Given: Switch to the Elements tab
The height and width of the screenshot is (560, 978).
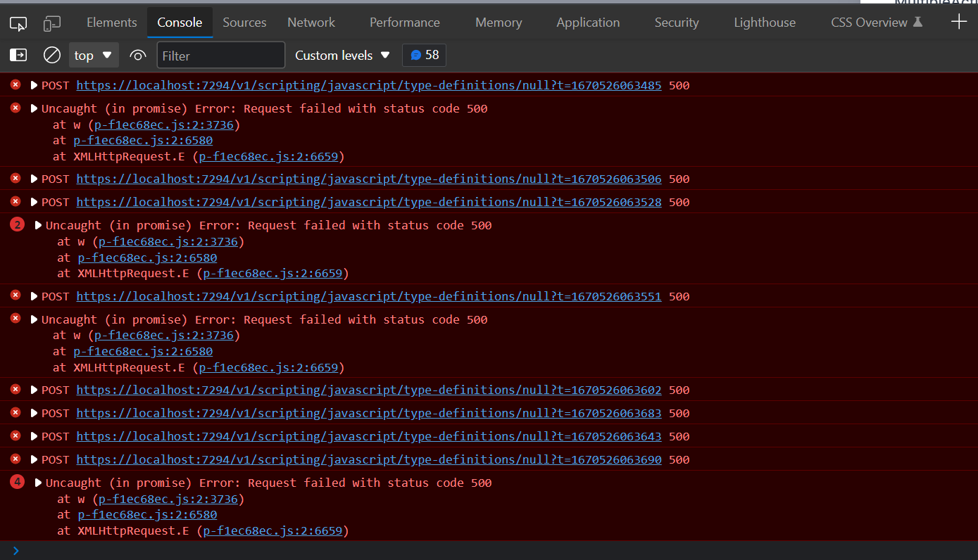Looking at the screenshot, I should (112, 23).
